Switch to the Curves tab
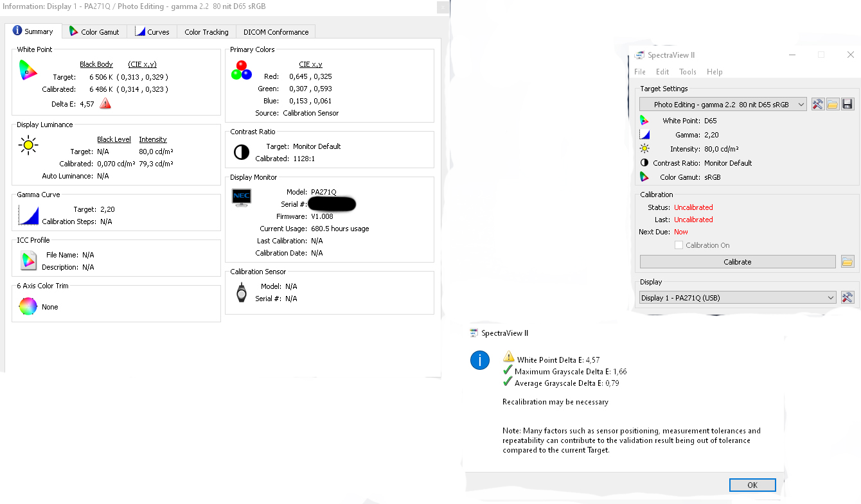This screenshot has height=504, width=861. (x=152, y=32)
